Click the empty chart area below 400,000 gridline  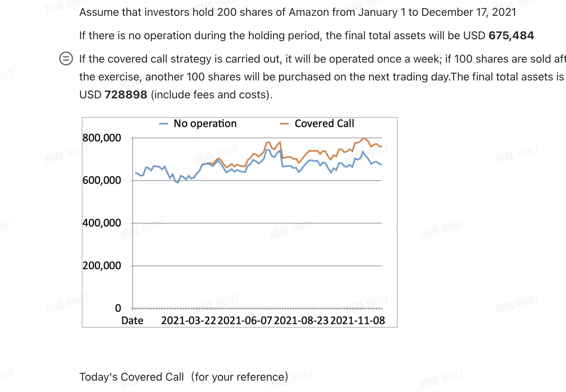[x=257, y=244]
